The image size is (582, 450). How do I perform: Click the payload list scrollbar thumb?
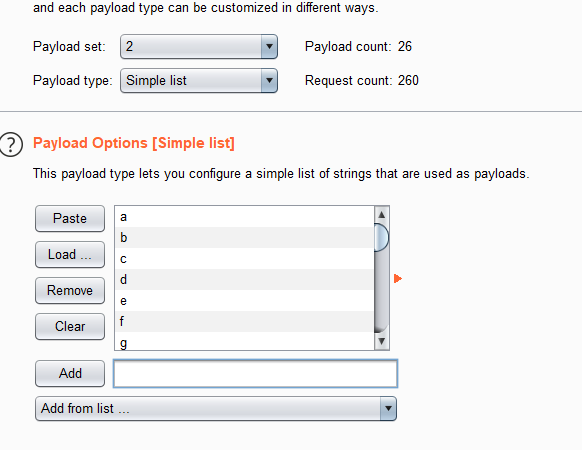pyautogui.click(x=382, y=238)
